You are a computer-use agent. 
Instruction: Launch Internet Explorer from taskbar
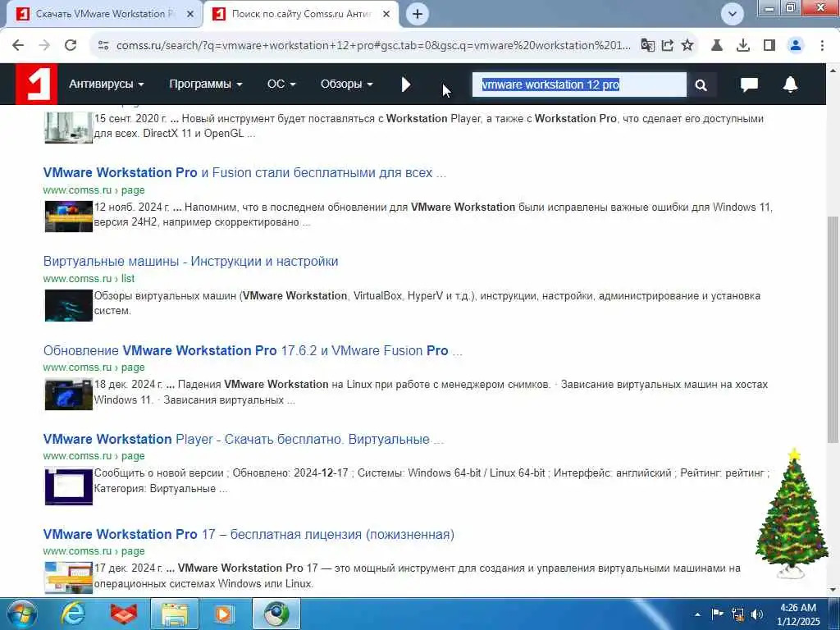(72, 614)
